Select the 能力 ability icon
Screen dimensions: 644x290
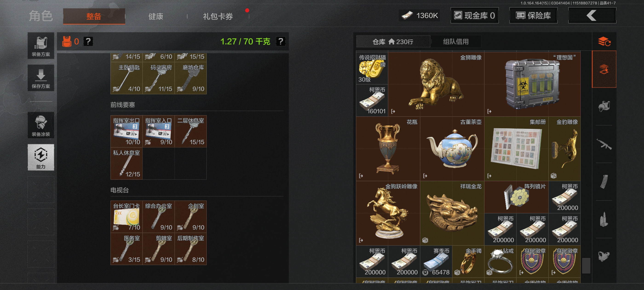pyautogui.click(x=41, y=157)
